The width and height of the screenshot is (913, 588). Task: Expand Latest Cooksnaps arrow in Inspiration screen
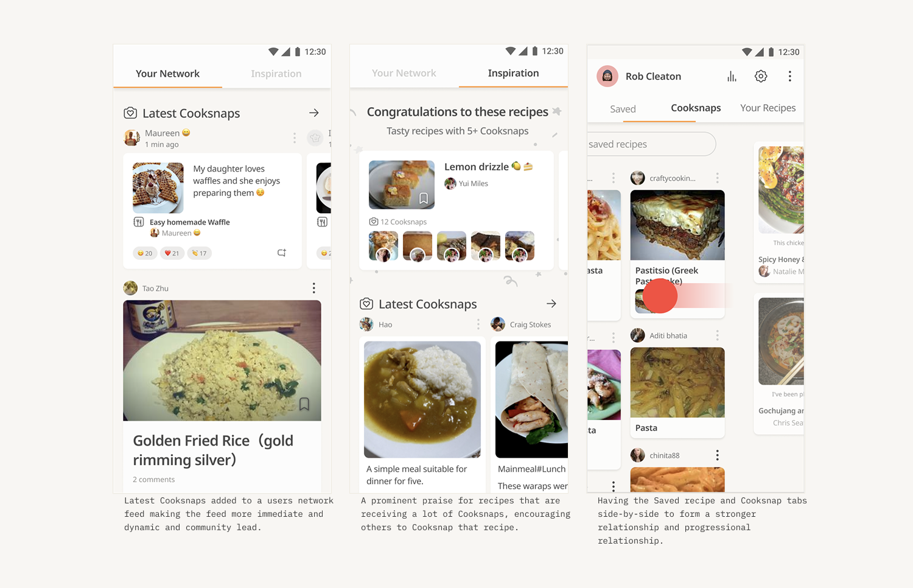(551, 304)
